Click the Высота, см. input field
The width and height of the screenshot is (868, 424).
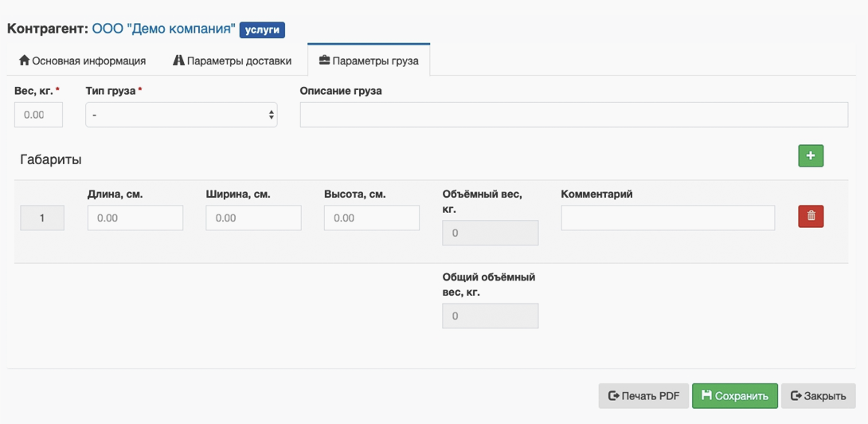click(372, 218)
